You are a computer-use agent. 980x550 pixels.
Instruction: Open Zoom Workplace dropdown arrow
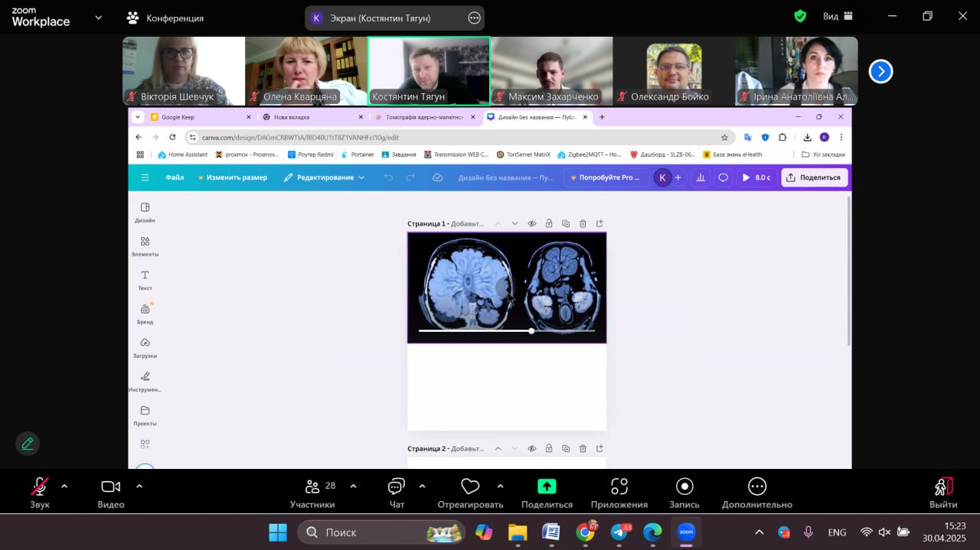click(98, 17)
